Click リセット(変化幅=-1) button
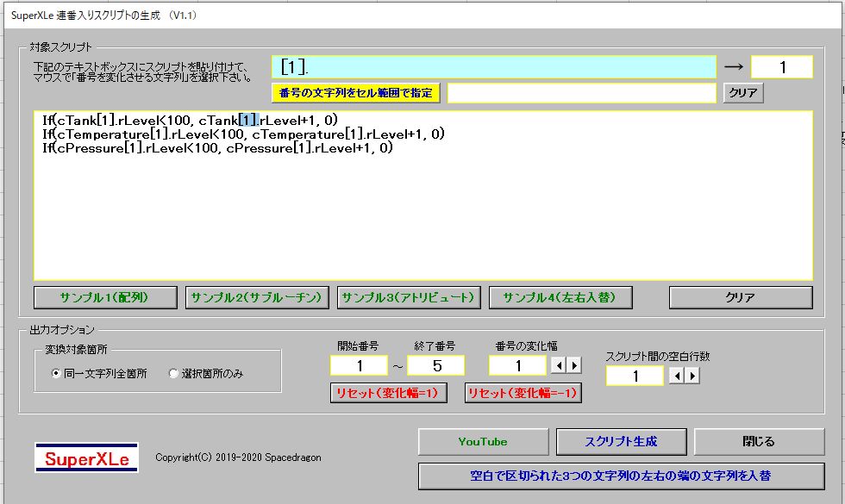Screen dimensions: 845x504 point(523,393)
